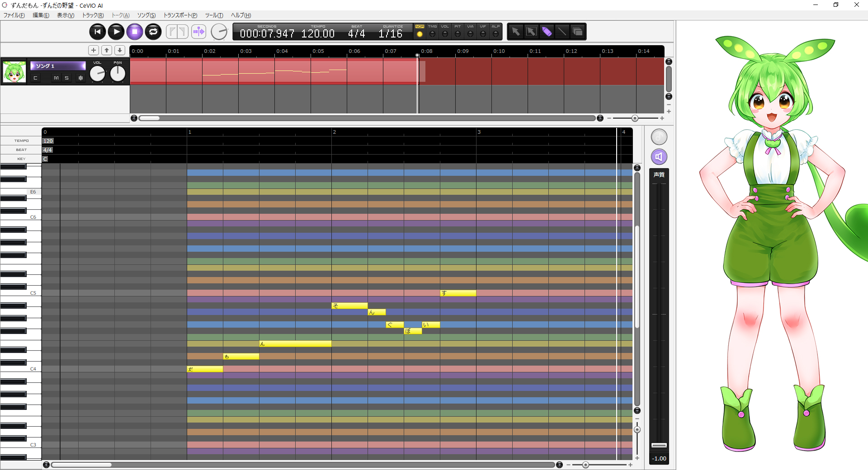
Task: Zoom in track timeline with plus icon
Action: click(662, 118)
